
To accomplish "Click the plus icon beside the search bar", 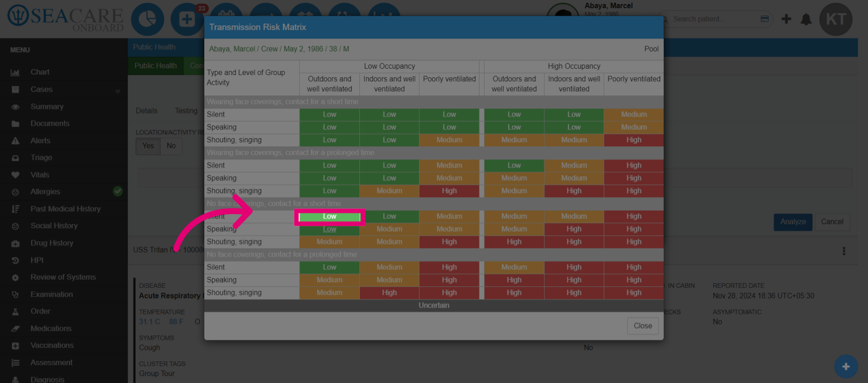I will (x=786, y=19).
